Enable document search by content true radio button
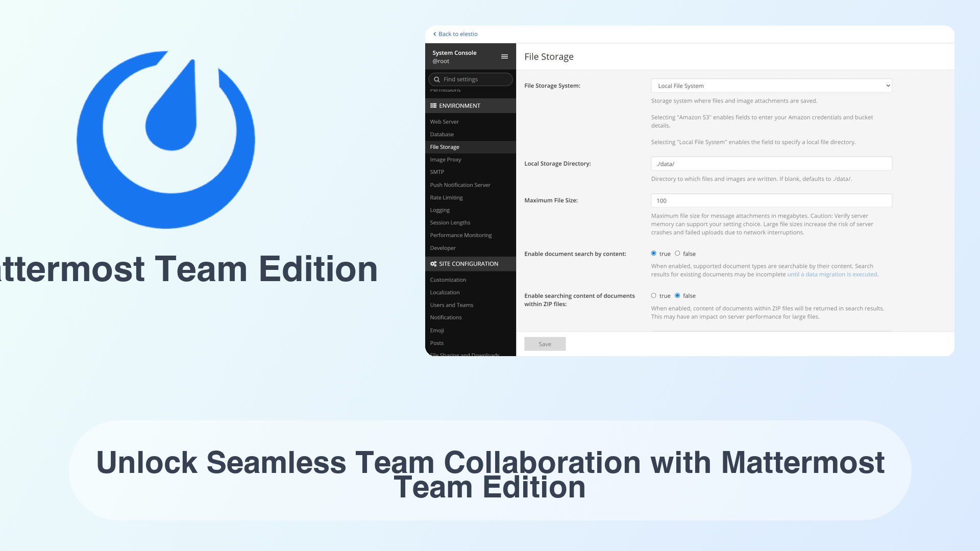 click(x=653, y=253)
